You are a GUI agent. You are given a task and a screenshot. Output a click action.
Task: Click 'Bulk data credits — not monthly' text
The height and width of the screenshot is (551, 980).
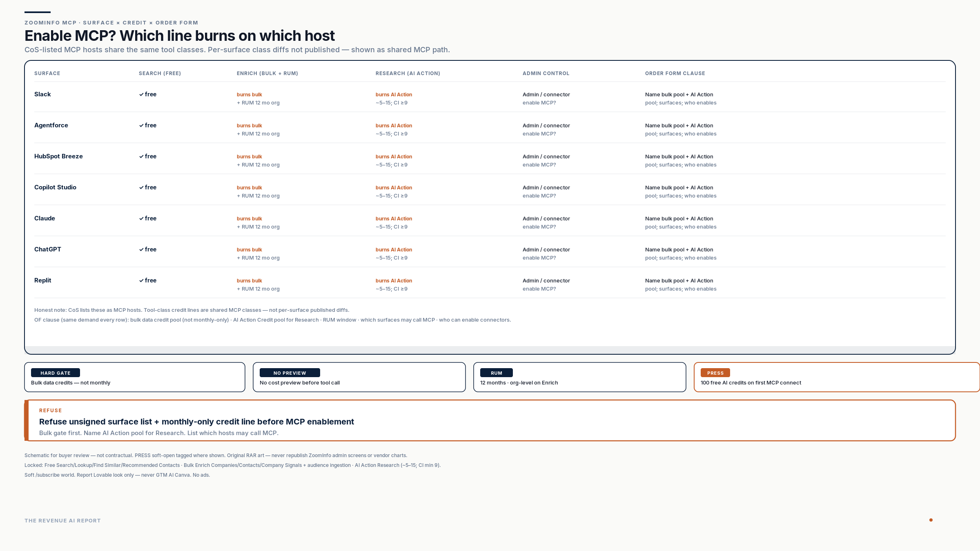pyautogui.click(x=71, y=383)
